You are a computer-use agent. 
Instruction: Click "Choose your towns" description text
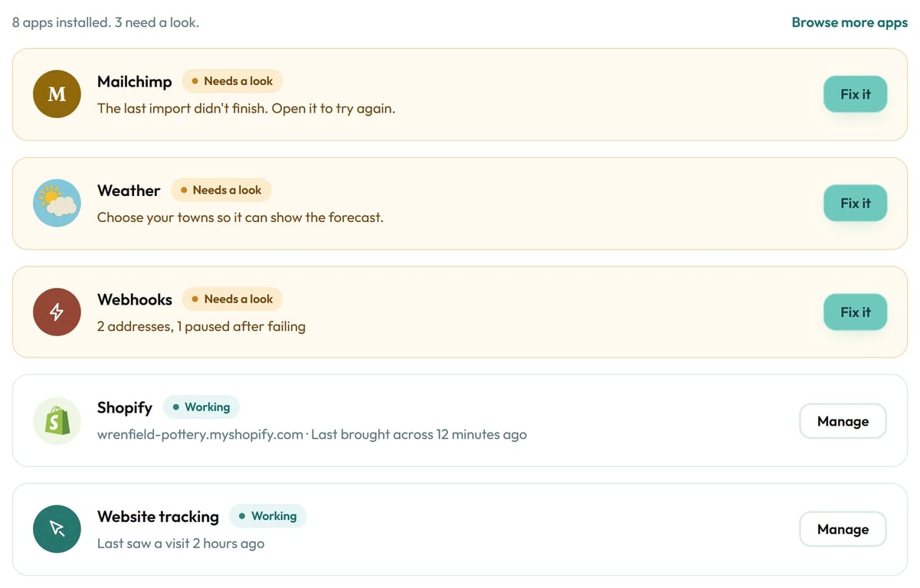tap(240, 217)
